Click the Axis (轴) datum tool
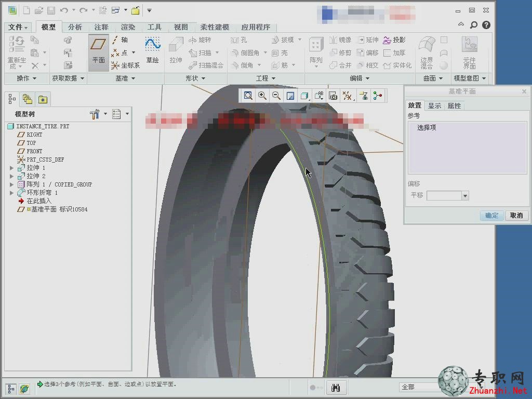This screenshot has width=532, height=399. 120,40
